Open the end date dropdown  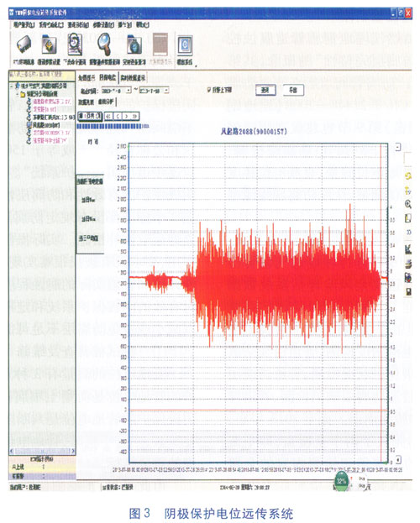166,91
